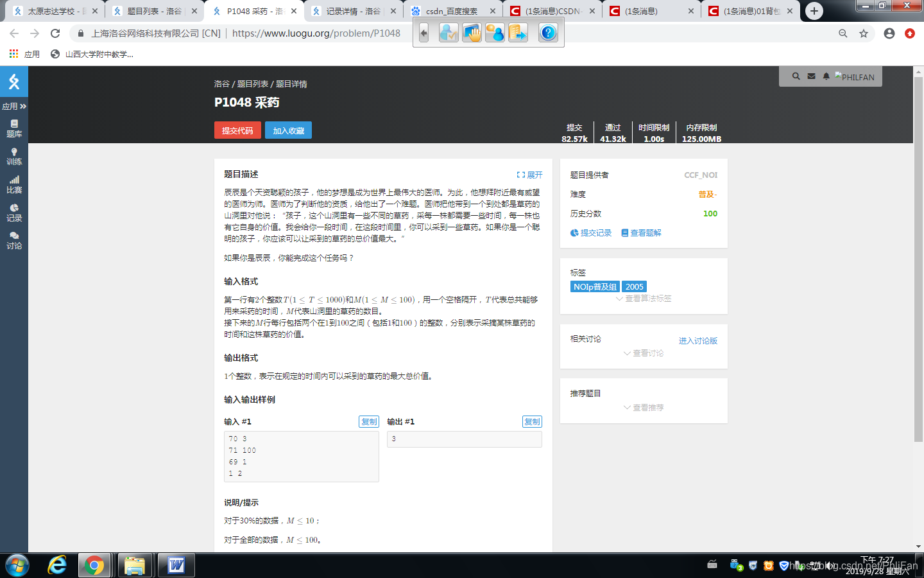Open Internet Explorer from the taskbar

click(57, 565)
